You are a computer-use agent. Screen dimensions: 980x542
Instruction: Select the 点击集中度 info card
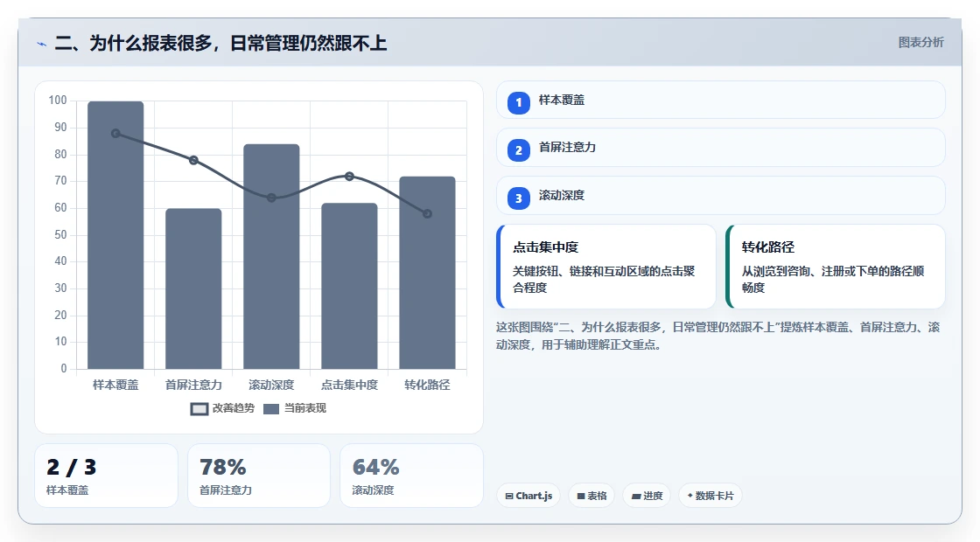coord(606,267)
